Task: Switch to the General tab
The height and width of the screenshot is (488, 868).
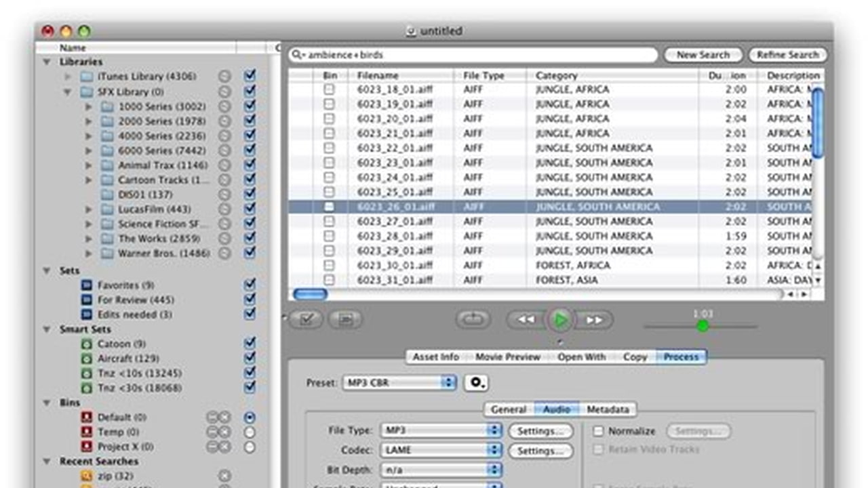Action: coord(509,409)
